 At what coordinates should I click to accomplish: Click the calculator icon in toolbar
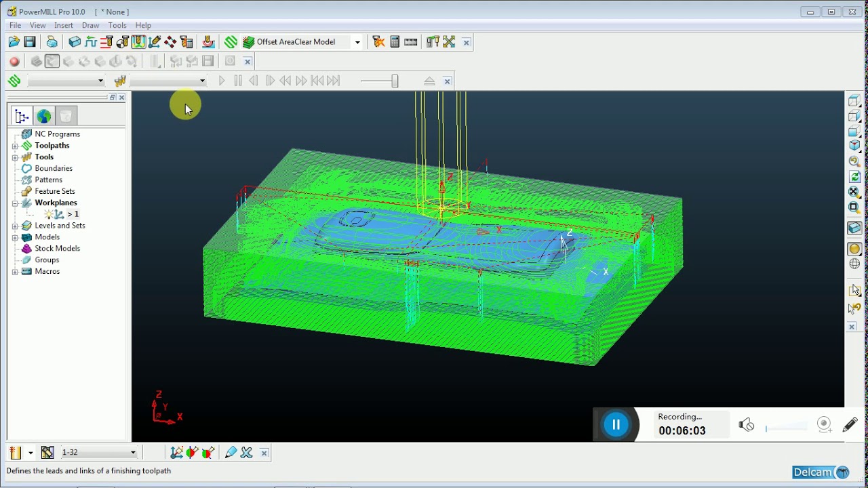[395, 42]
